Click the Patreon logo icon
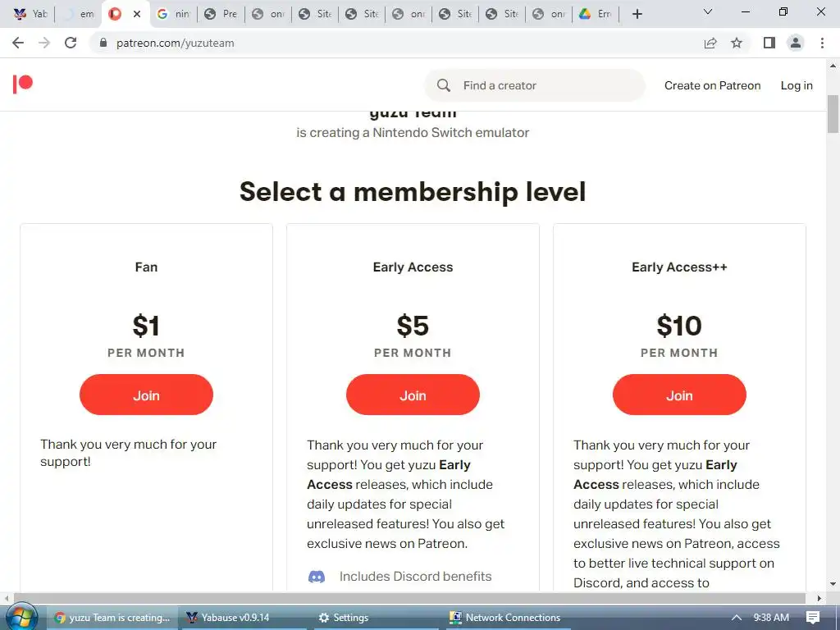840x630 pixels. tap(23, 84)
